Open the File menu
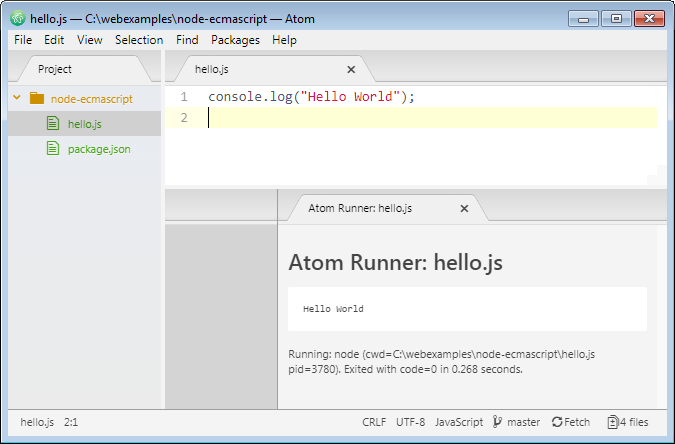This screenshot has width=675, height=444. tap(23, 40)
